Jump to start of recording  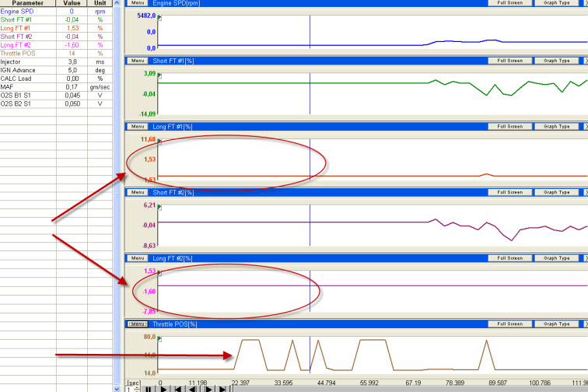pyautogui.click(x=177, y=389)
